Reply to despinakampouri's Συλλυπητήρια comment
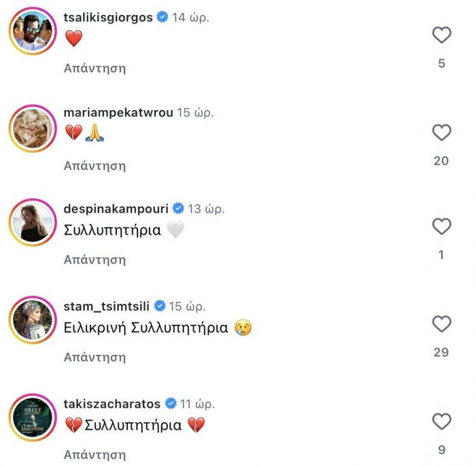The height and width of the screenshot is (465, 476). coord(95,259)
